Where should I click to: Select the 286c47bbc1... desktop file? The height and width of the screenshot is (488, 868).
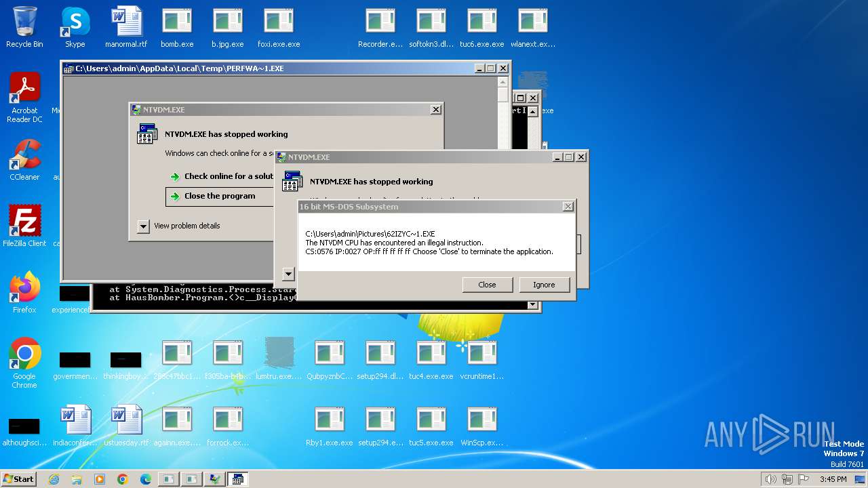coord(177,359)
